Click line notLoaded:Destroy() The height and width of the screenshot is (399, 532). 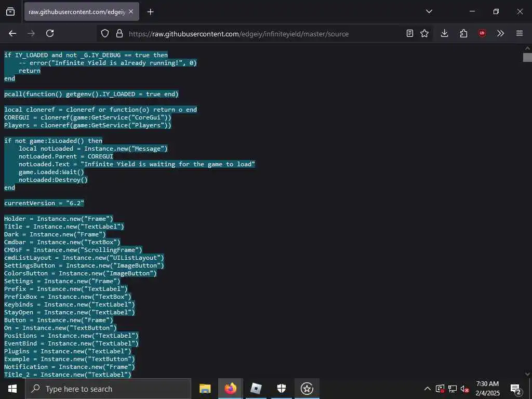[x=54, y=180]
